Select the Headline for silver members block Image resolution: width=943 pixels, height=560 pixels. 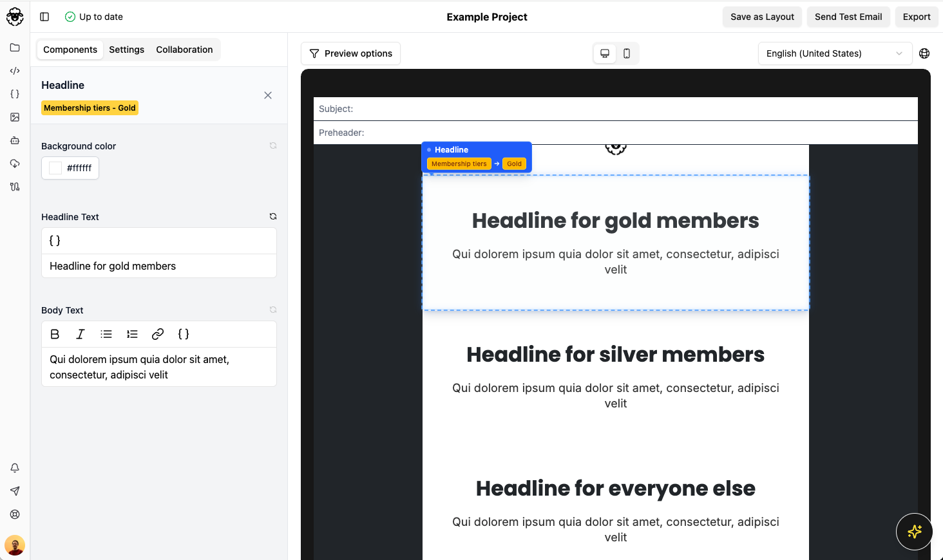616,377
